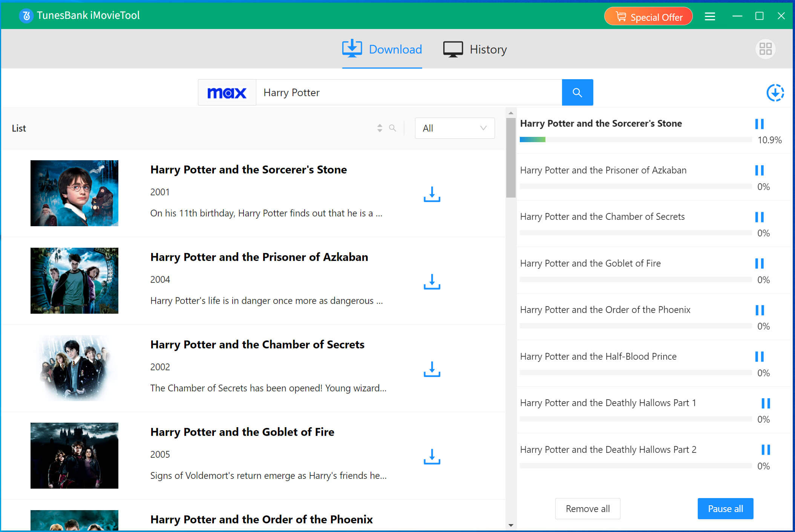Pause Sorcerer's Stone download in queue
The height and width of the screenshot is (532, 795).
coord(759,124)
